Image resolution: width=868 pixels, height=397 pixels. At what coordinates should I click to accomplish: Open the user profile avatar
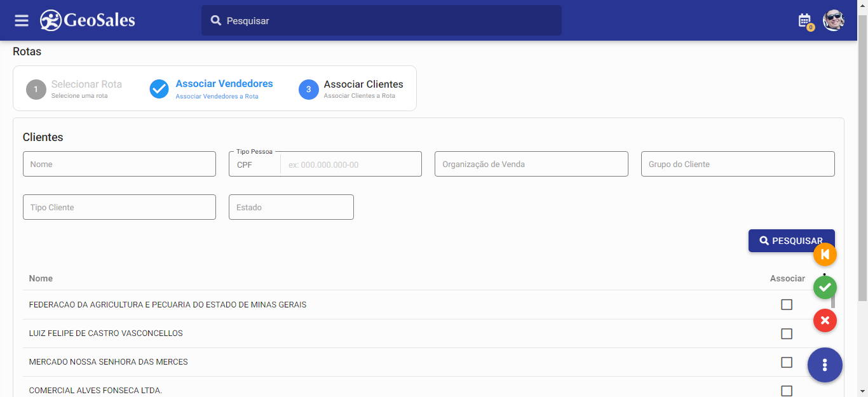[x=833, y=20]
